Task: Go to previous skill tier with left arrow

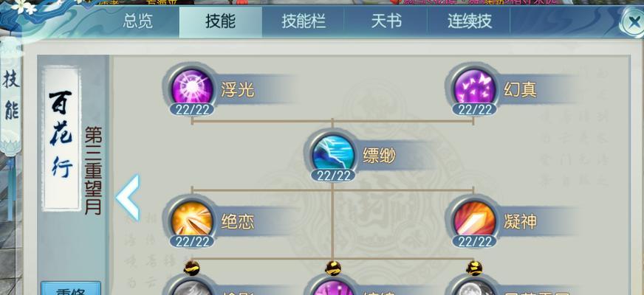Action: pos(129,198)
